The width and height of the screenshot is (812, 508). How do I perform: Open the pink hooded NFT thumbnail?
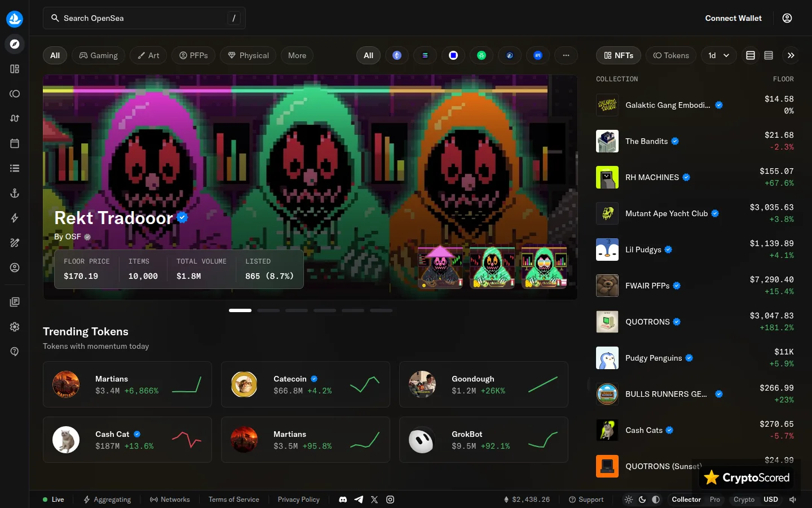[440, 266]
